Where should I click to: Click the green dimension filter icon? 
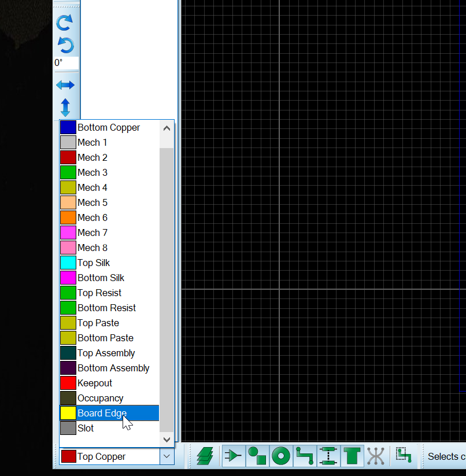point(328,456)
